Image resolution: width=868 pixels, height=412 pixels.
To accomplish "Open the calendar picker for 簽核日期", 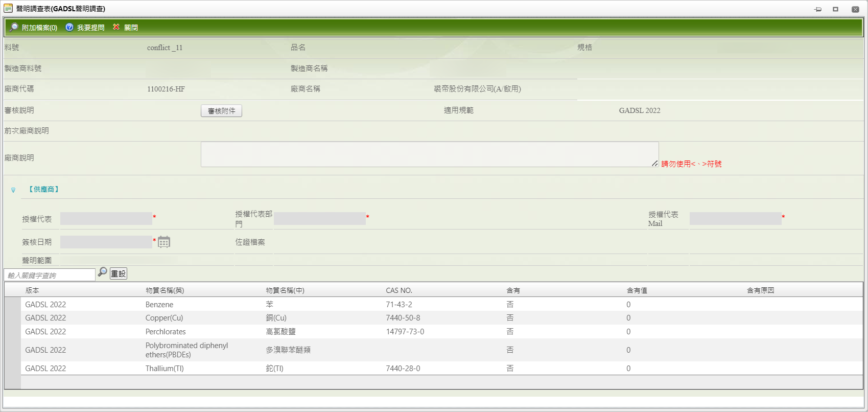I will 163,242.
